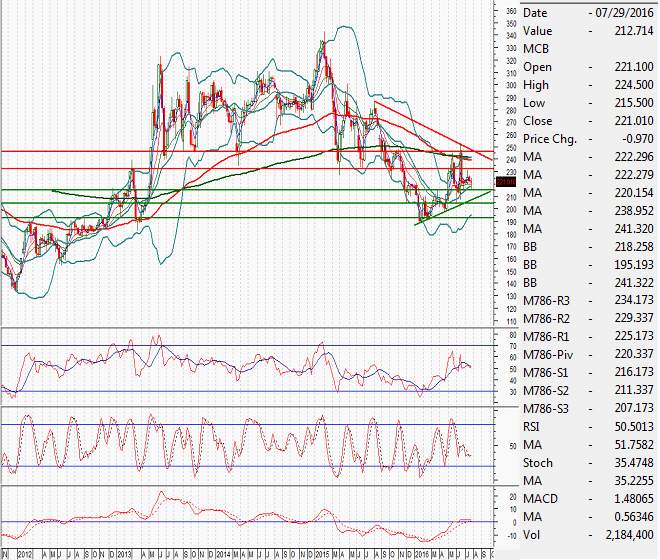This screenshot has height=560, width=660.
Task: Click the moving average value 222.279
Action: (x=633, y=175)
